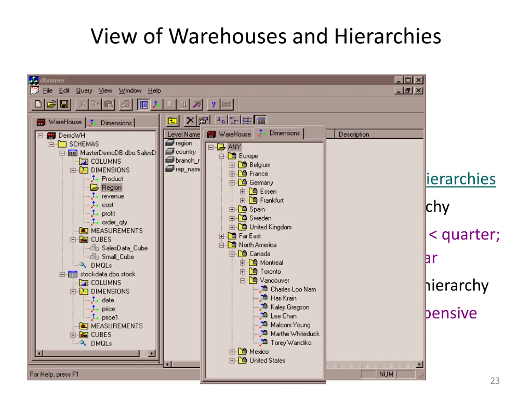Switch to details view icon
Image resolution: width=532 pixels, height=399 pixels.
click(x=260, y=120)
